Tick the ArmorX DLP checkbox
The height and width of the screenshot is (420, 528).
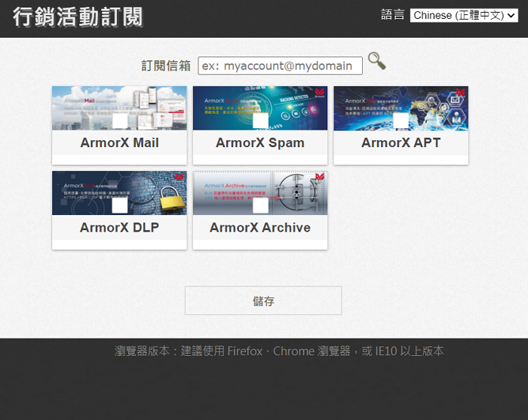(x=119, y=206)
